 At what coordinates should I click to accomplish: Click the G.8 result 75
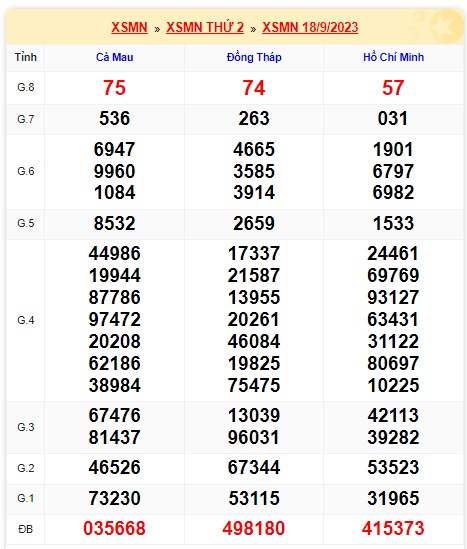(x=114, y=88)
